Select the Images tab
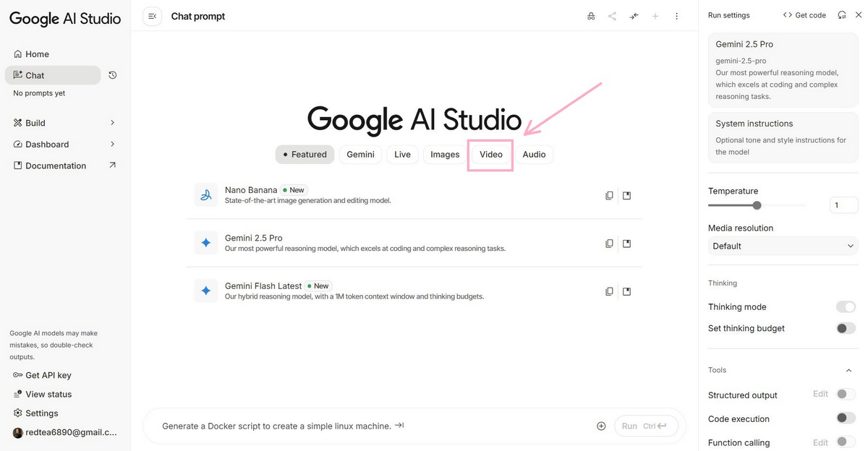The image size is (868, 451). tap(445, 155)
